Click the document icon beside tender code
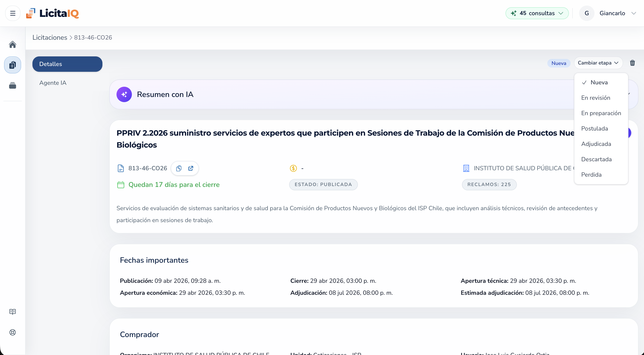Viewport: 644px width, 355px height. [121, 168]
